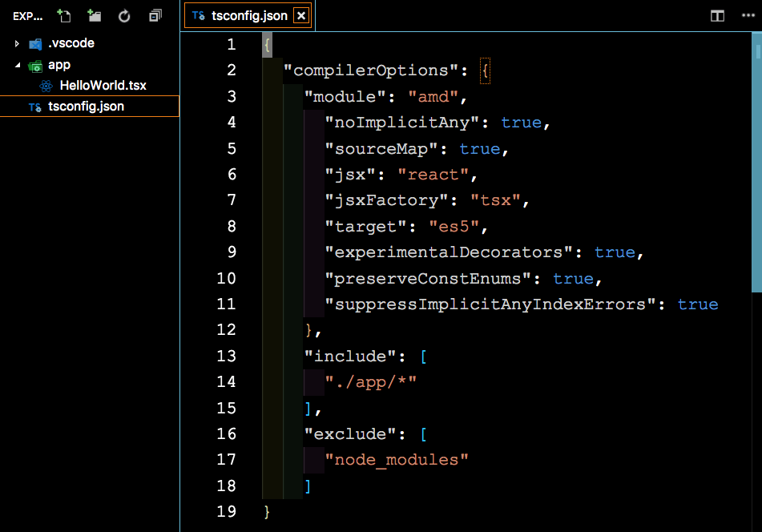The height and width of the screenshot is (532, 762).
Task: Click the green app folder icon
Action: tap(35, 66)
